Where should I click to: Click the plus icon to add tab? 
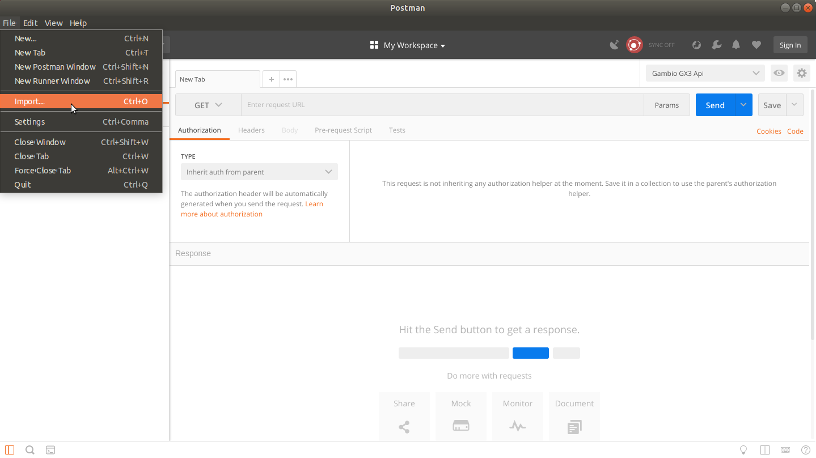[271, 78]
